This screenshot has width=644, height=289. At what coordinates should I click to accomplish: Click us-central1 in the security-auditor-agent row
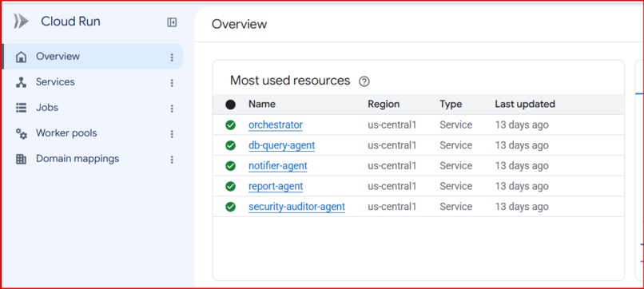click(x=392, y=207)
